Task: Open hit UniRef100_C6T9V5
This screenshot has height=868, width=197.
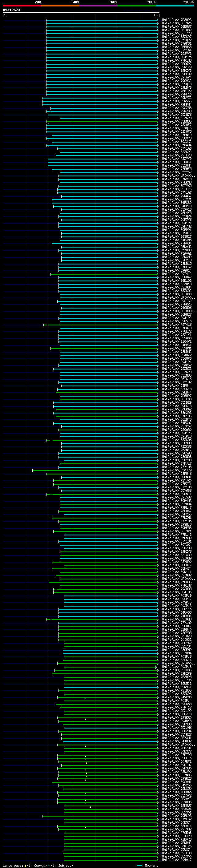Action: [x=176, y=23]
